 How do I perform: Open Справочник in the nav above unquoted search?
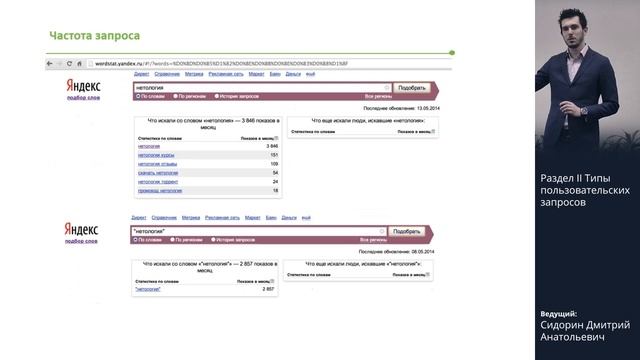coord(167,74)
